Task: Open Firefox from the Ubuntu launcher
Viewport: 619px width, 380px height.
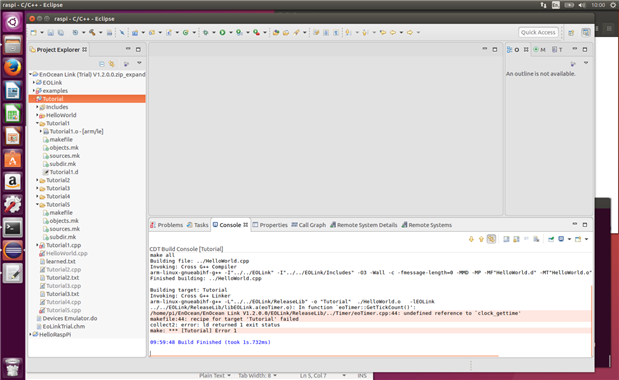Action: (x=13, y=67)
